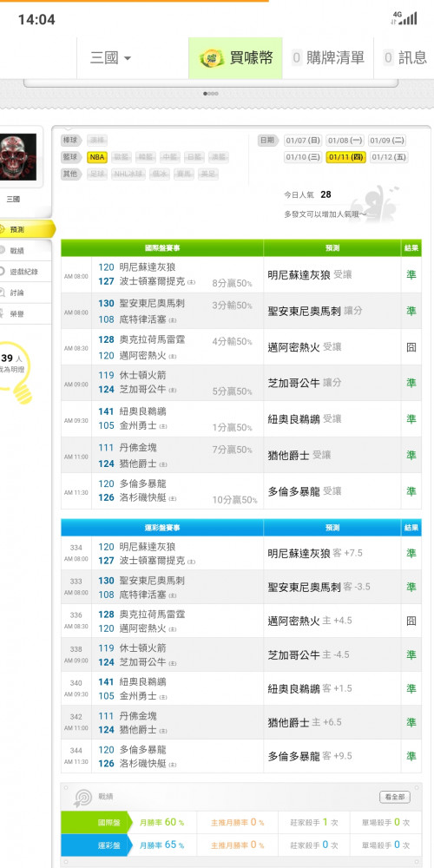Click the carousel page indicator dots
434x868 pixels.
point(211,94)
